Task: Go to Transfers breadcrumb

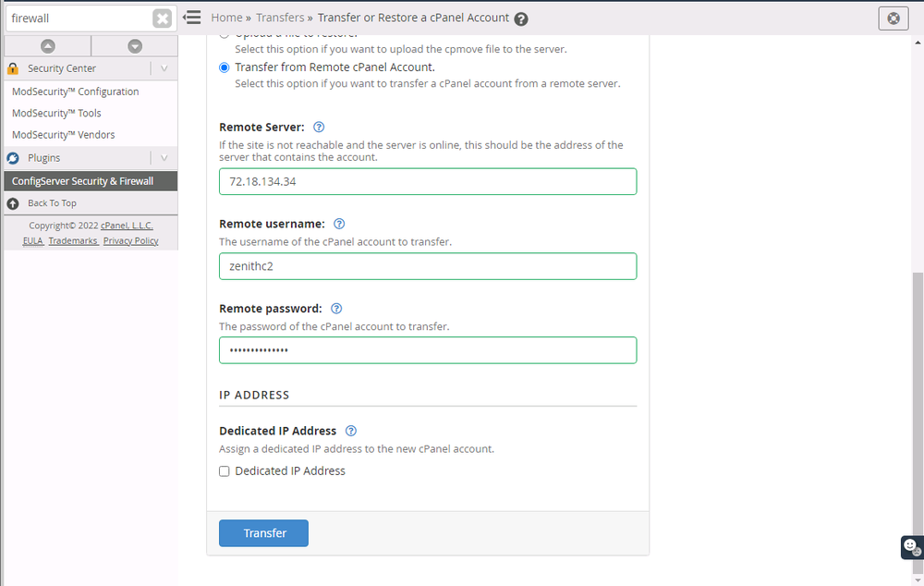Action: tap(280, 18)
